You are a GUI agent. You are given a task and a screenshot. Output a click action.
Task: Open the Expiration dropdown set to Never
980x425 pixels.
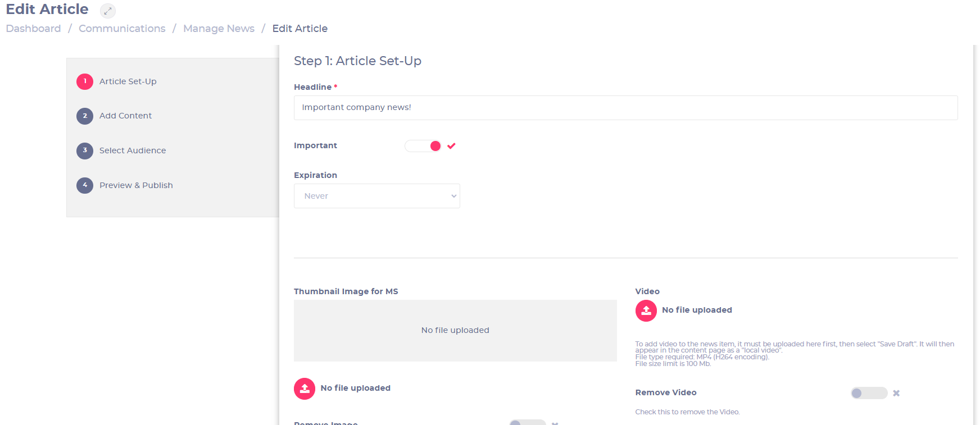(x=377, y=196)
